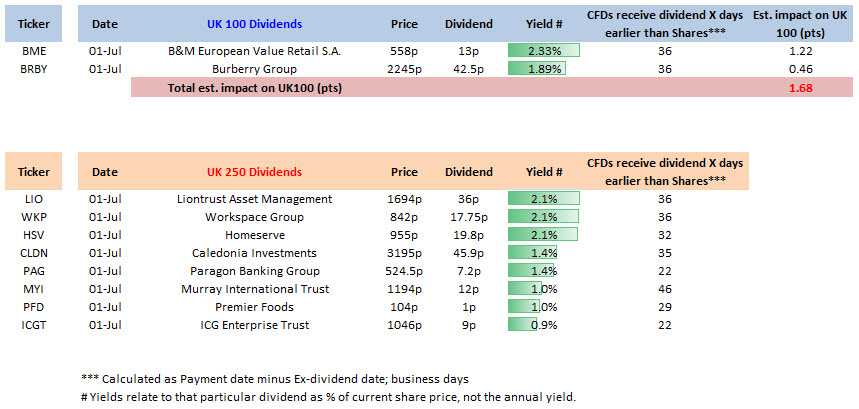859x409 pixels.
Task: Click the LIO ticker cell
Action: click(x=33, y=199)
